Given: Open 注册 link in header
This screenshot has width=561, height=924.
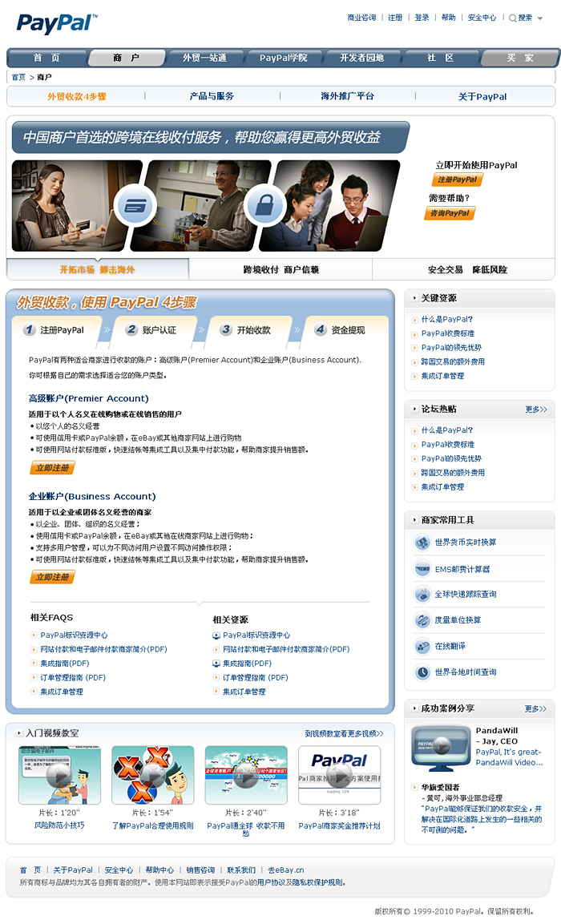Looking at the screenshot, I should tap(395, 18).
